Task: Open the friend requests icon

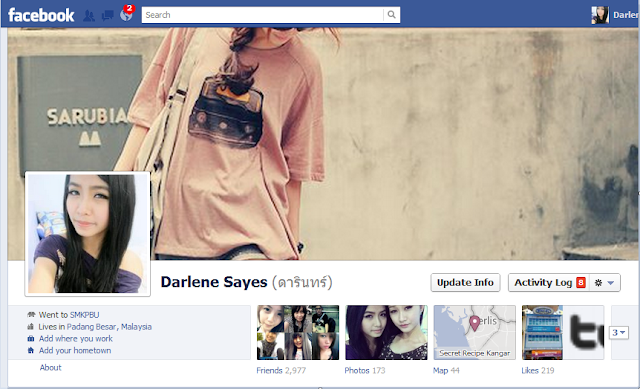Action: click(89, 16)
